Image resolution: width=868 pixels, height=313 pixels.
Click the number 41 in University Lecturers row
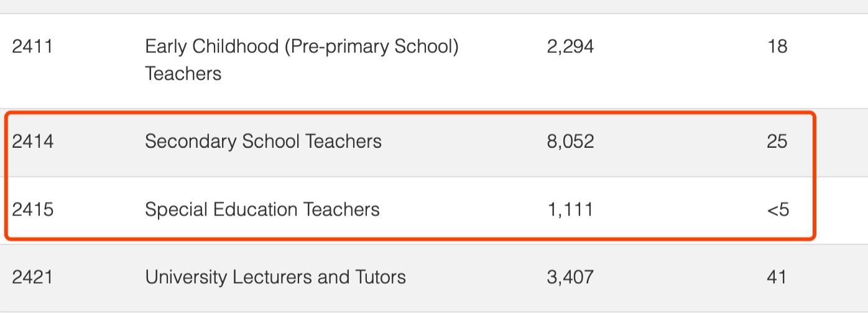[x=777, y=276]
